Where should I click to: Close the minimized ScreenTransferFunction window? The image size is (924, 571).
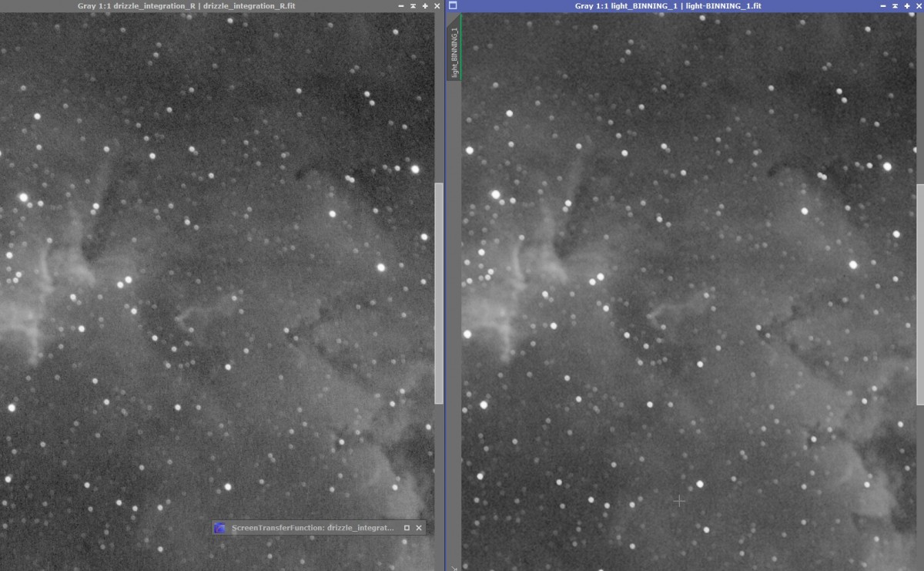coord(419,528)
